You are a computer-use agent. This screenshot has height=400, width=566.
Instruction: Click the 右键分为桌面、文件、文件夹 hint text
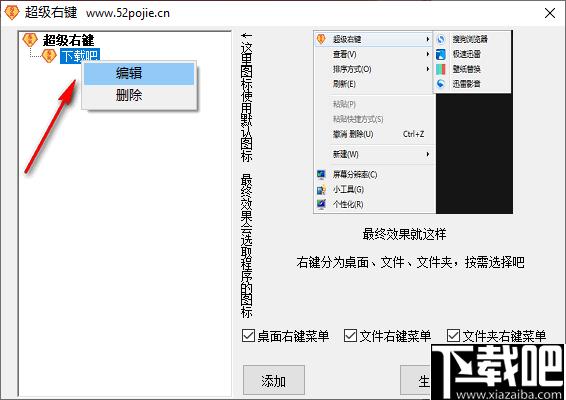pos(410,262)
